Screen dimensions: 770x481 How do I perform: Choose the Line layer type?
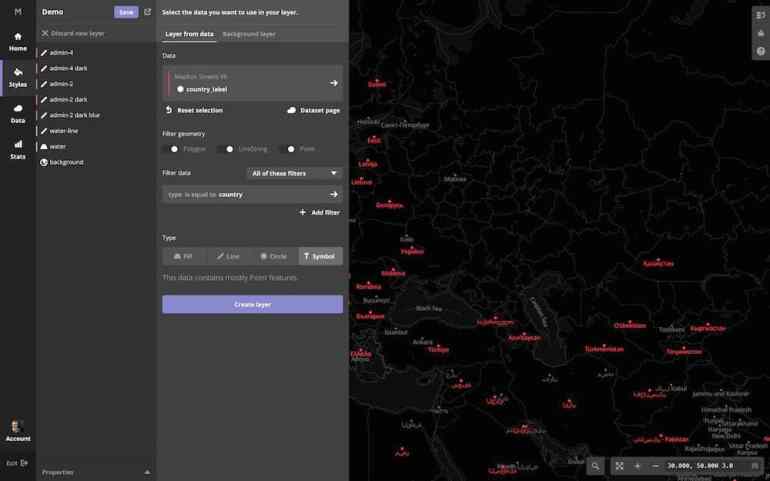[228, 256]
